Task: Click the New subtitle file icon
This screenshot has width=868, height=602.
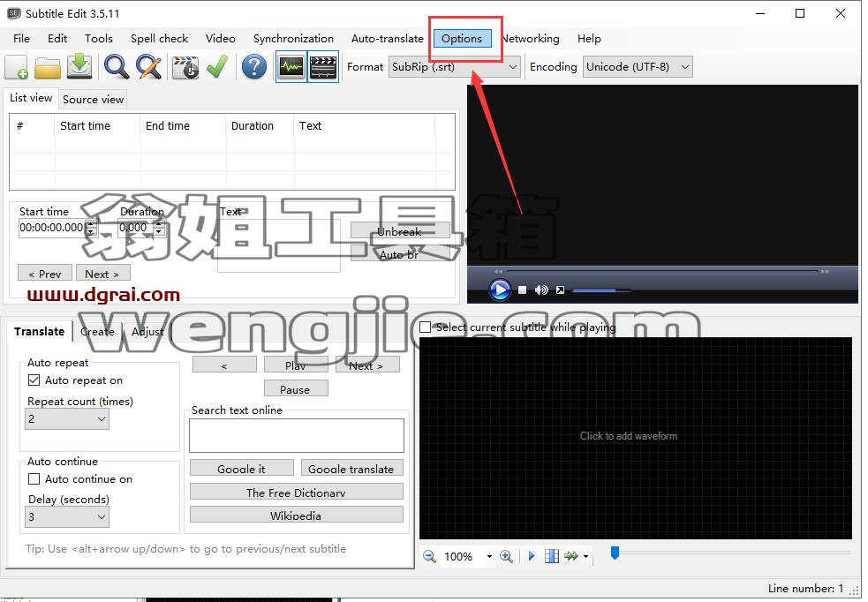Action: tap(17, 67)
